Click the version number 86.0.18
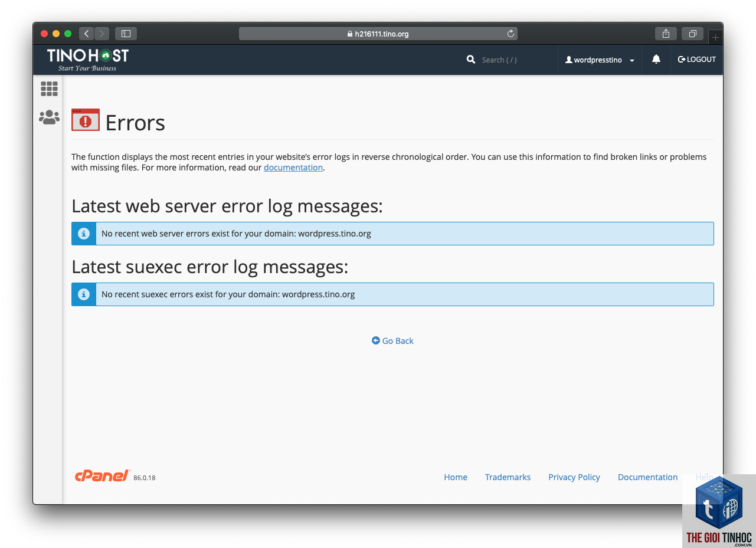Screen dimensions: 756x548 point(145,478)
